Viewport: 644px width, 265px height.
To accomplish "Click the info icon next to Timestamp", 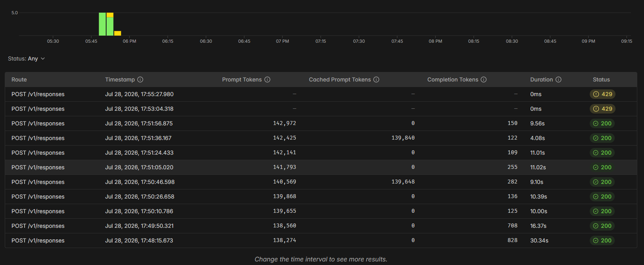I will tap(140, 79).
